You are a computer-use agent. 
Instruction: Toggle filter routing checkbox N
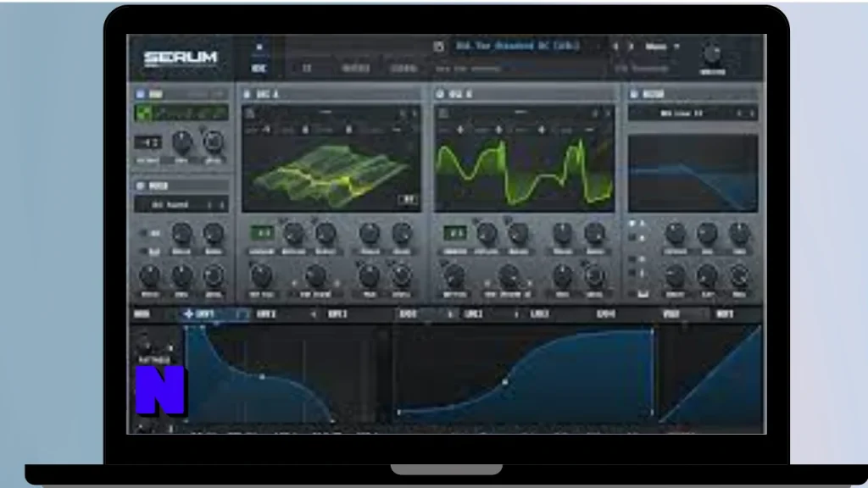coord(632,259)
